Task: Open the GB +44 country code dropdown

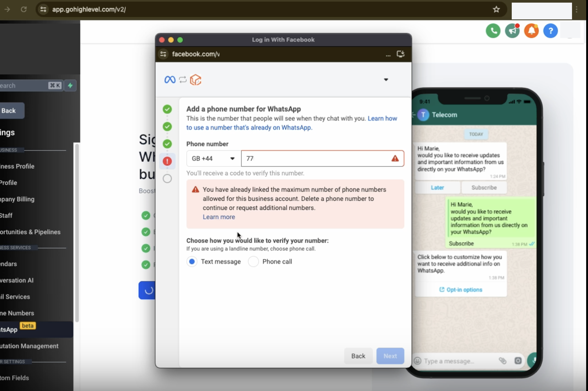Action: tap(213, 159)
